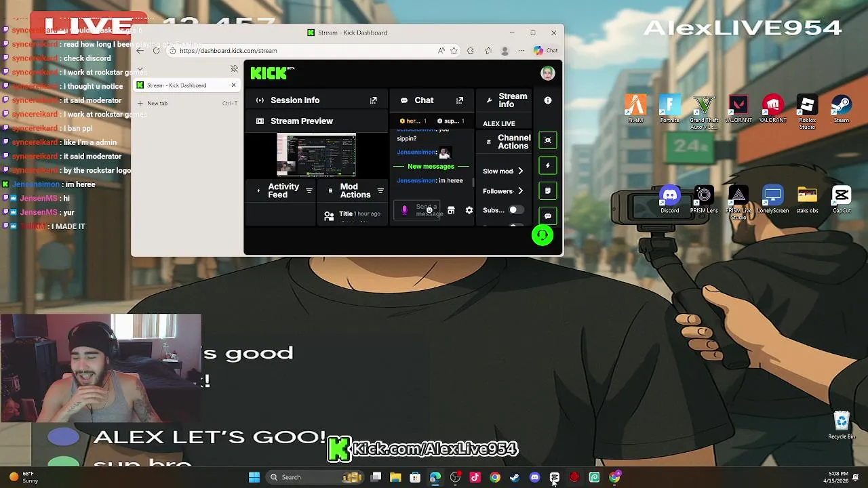Select the her... pinned chat tab

(x=412, y=121)
